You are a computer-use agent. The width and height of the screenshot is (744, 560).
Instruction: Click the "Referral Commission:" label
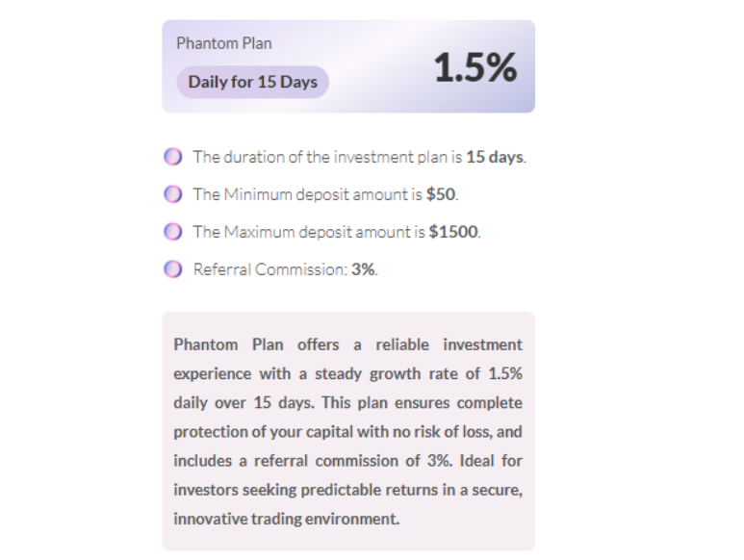(x=270, y=269)
